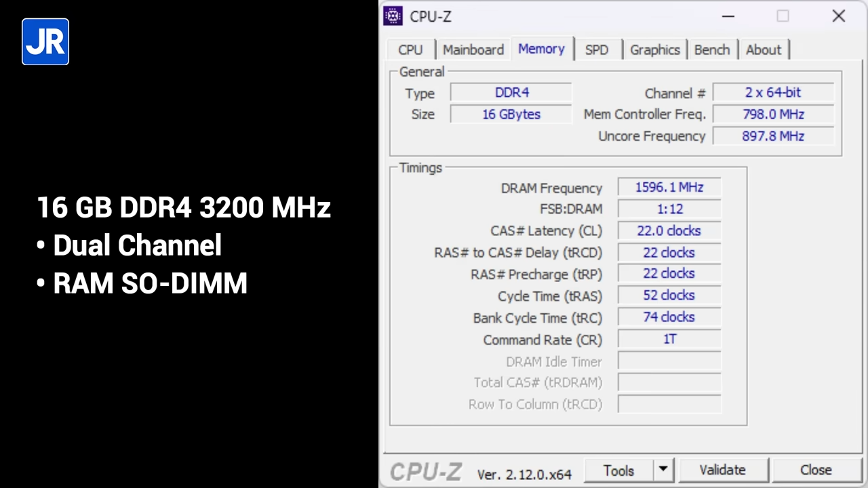868x488 pixels.
Task: Close the CPU-Z window via title bar X
Action: (839, 16)
